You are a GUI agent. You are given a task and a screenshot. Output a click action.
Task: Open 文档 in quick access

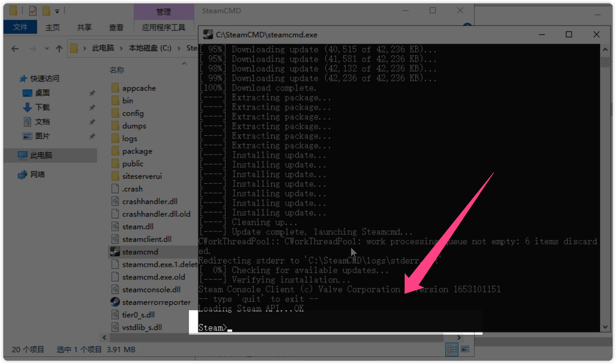[x=36, y=122]
